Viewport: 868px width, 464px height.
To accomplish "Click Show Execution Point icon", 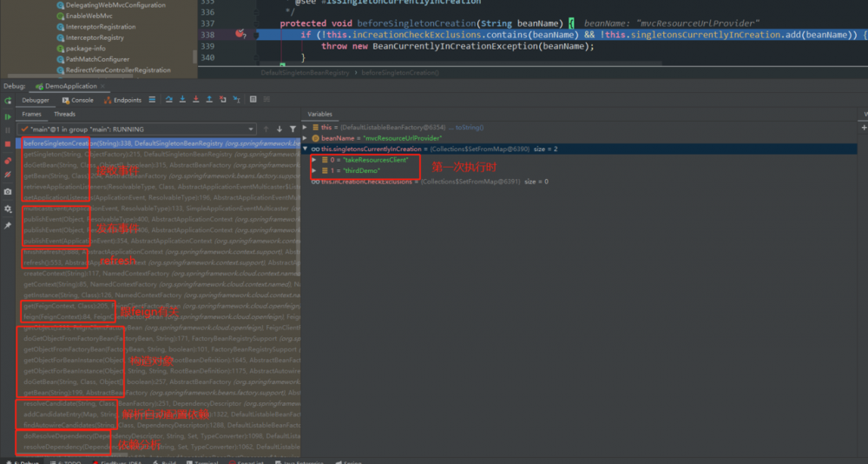I will click(152, 100).
